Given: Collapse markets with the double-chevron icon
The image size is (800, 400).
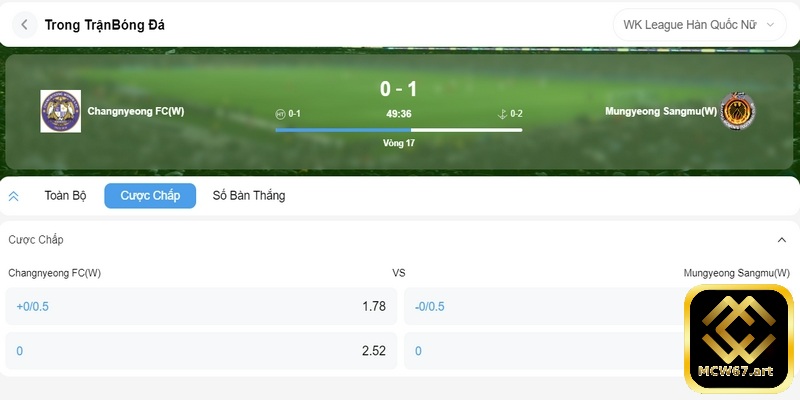Looking at the screenshot, I should coord(14,196).
